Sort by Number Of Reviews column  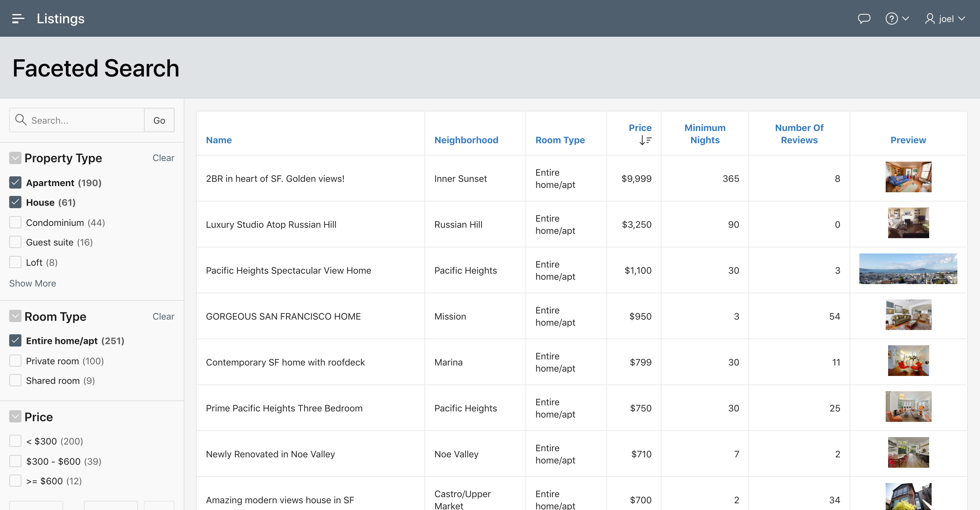(x=799, y=134)
